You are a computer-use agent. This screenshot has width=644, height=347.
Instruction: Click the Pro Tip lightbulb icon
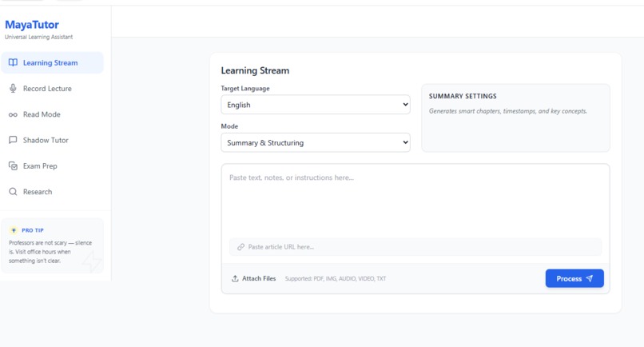point(14,230)
